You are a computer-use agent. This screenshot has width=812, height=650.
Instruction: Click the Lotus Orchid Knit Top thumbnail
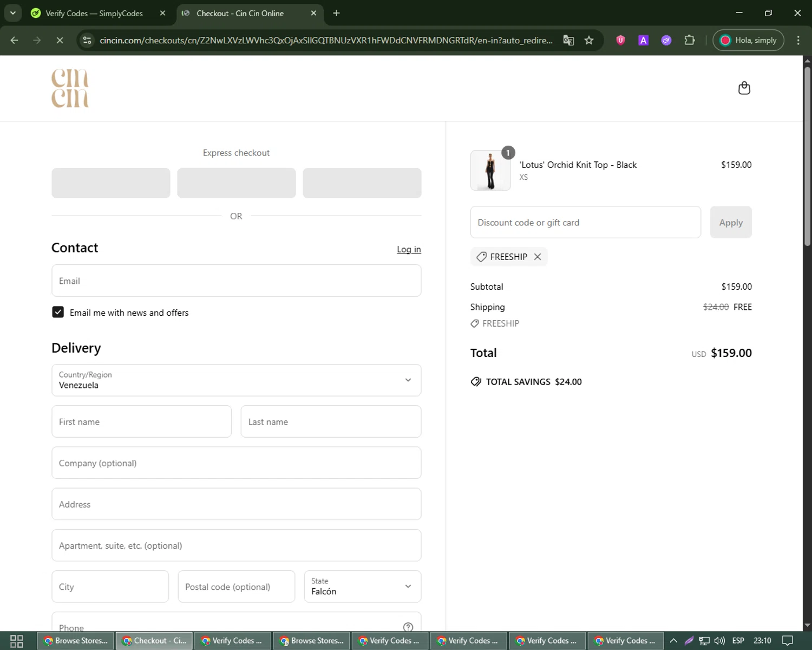[x=490, y=171]
